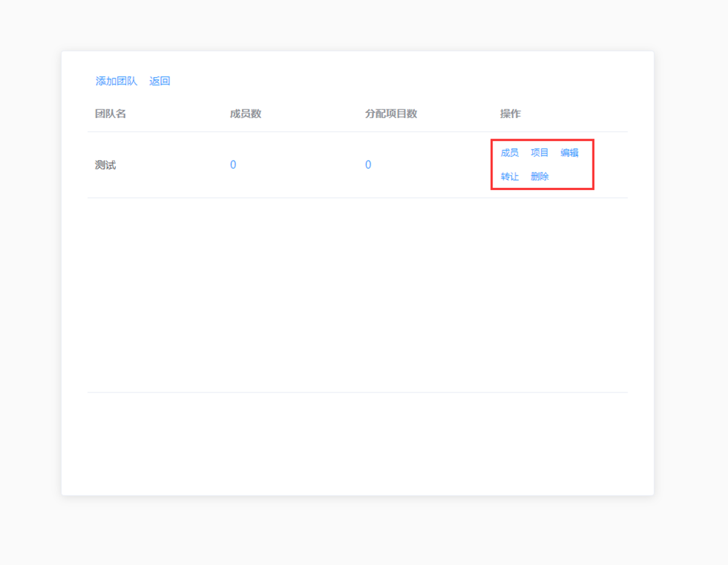Edit the 测试 team with 编辑

[x=569, y=153]
